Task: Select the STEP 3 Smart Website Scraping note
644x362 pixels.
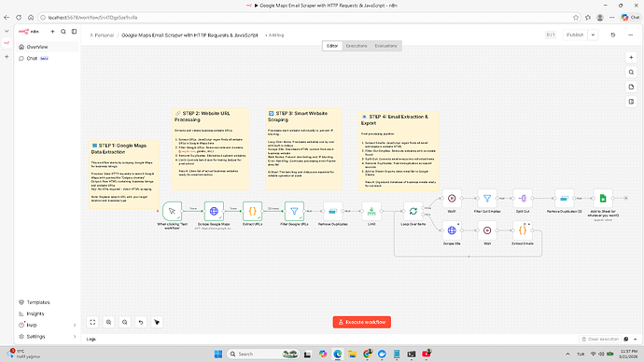Action: 303,149
